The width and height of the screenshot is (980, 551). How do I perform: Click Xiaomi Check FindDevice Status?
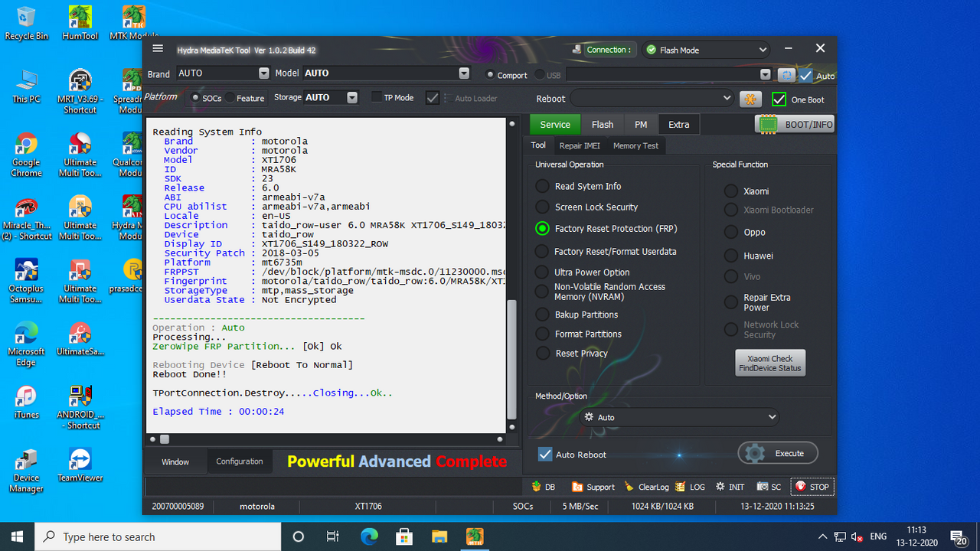(x=769, y=363)
